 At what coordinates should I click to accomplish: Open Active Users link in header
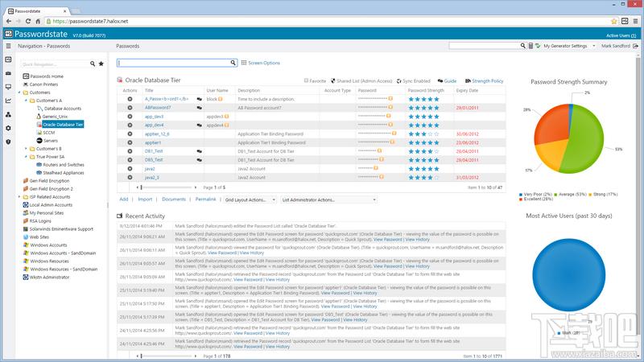tap(621, 35)
